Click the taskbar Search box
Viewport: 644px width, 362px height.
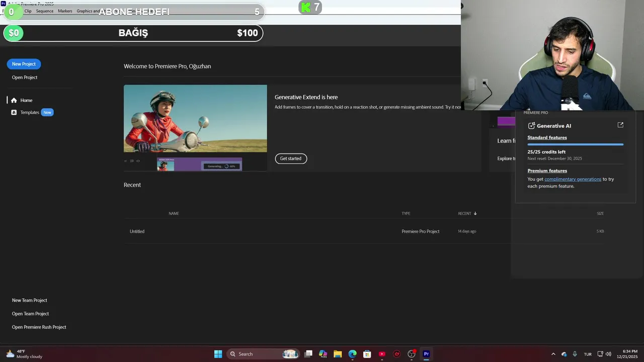click(264, 354)
